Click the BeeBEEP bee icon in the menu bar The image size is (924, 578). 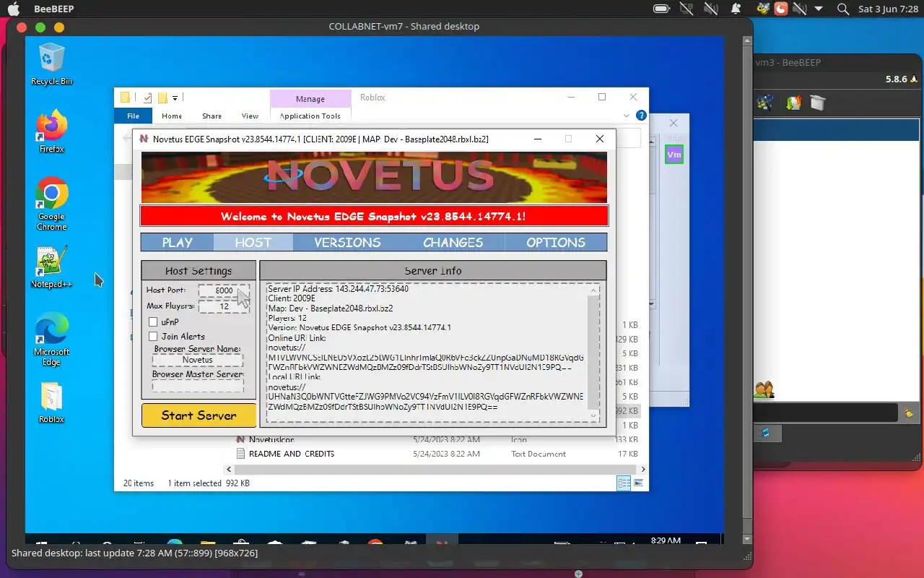pos(763,9)
